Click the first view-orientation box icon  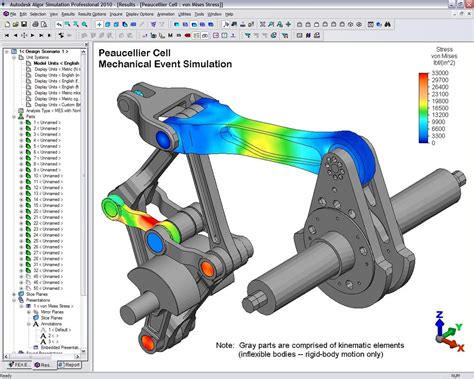(x=299, y=24)
